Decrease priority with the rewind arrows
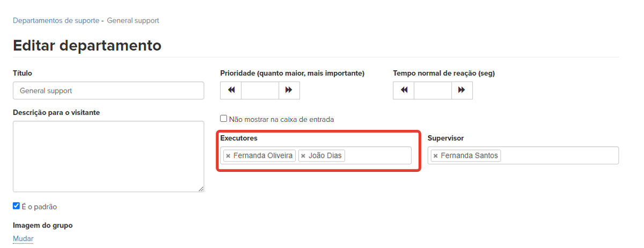This screenshot has width=644, height=248. point(231,90)
